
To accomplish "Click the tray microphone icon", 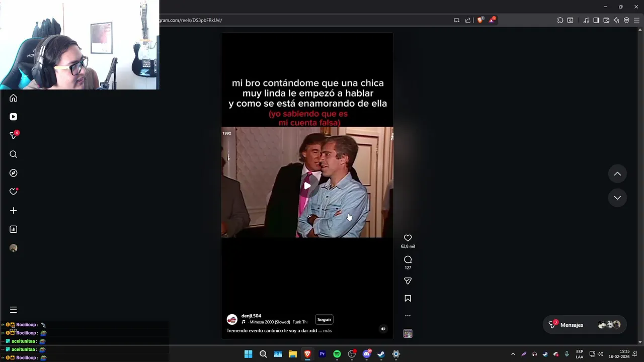I will pos(567,354).
